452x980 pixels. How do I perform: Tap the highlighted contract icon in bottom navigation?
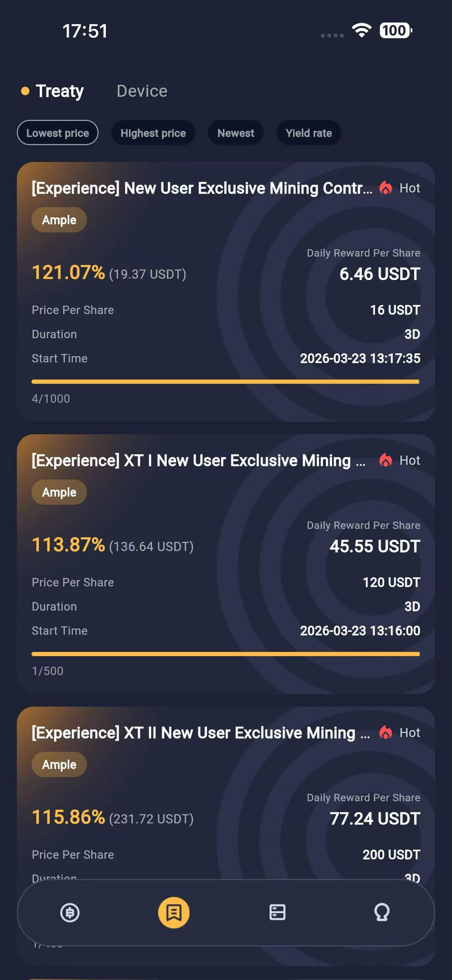pyautogui.click(x=174, y=912)
